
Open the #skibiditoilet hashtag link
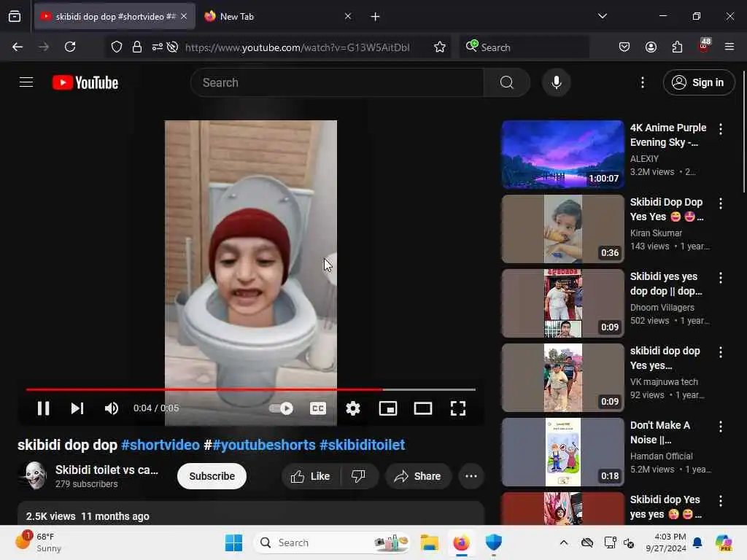coord(362,445)
